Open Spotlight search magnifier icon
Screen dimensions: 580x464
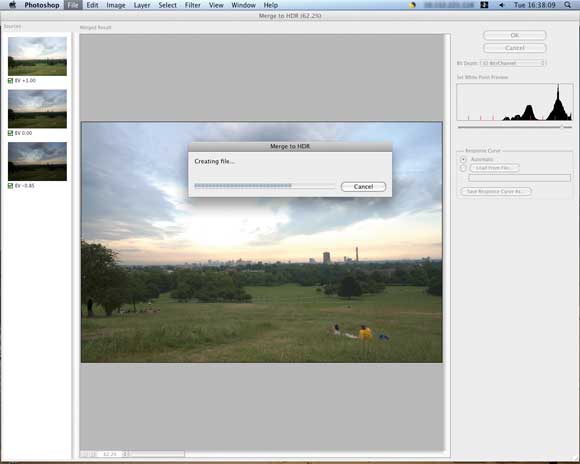[567, 5]
